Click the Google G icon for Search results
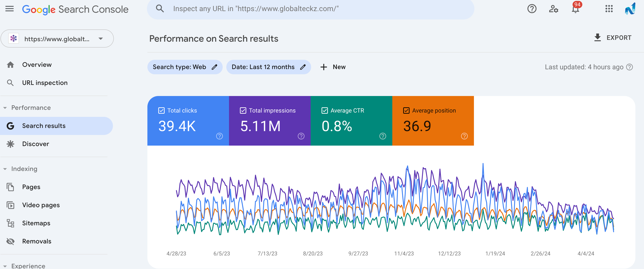The width and height of the screenshot is (644, 269). tap(10, 126)
